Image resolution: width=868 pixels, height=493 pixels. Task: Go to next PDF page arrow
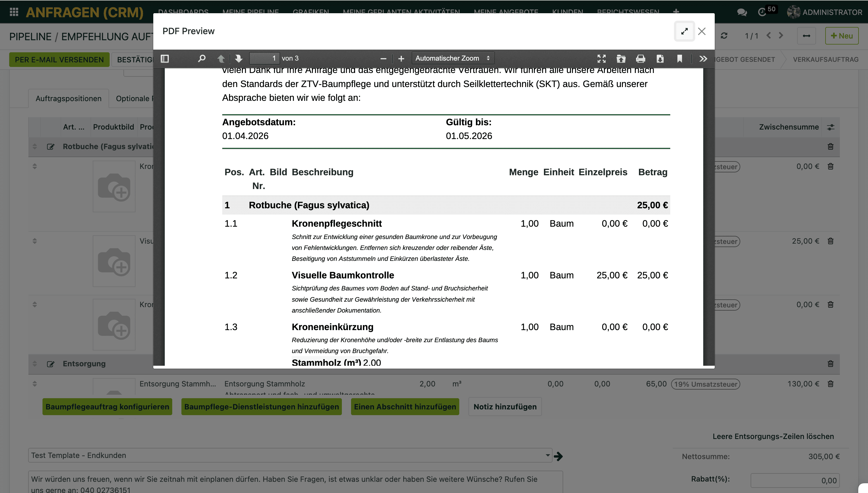(x=239, y=59)
